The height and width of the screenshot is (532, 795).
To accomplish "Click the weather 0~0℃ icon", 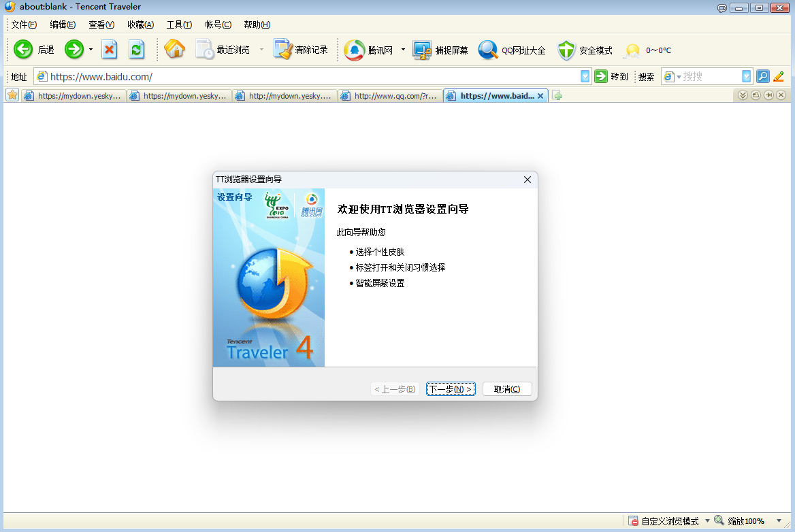I will pyautogui.click(x=632, y=50).
